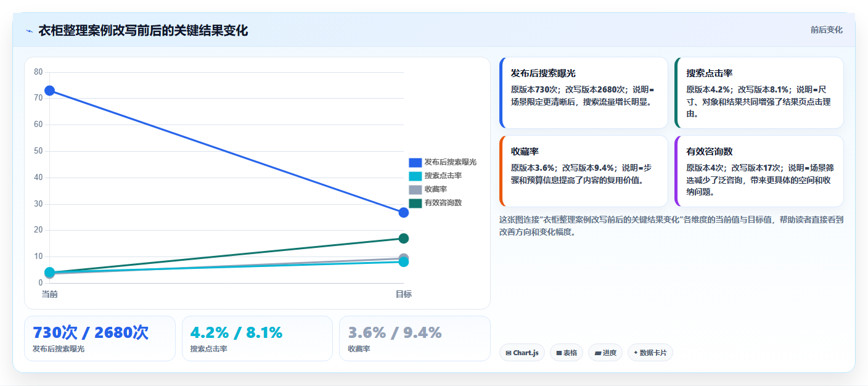Click the sparkle icon in 数据卡片 chip
The image size is (868, 386).
pyautogui.click(x=636, y=353)
